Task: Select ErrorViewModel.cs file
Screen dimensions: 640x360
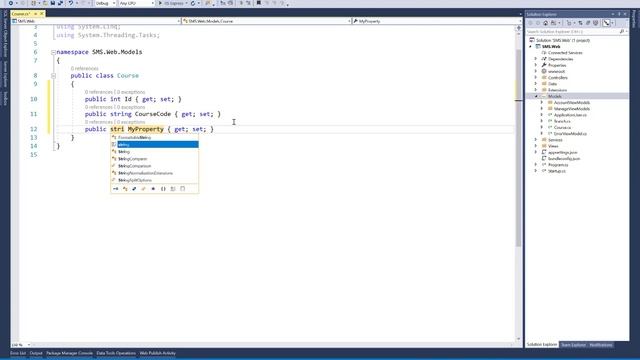Action: [570, 133]
